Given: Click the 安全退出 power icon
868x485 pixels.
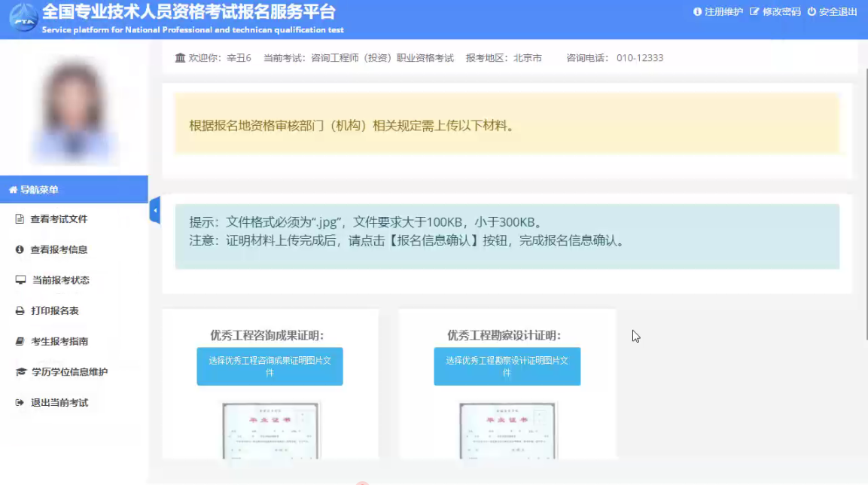Looking at the screenshot, I should 812,12.
